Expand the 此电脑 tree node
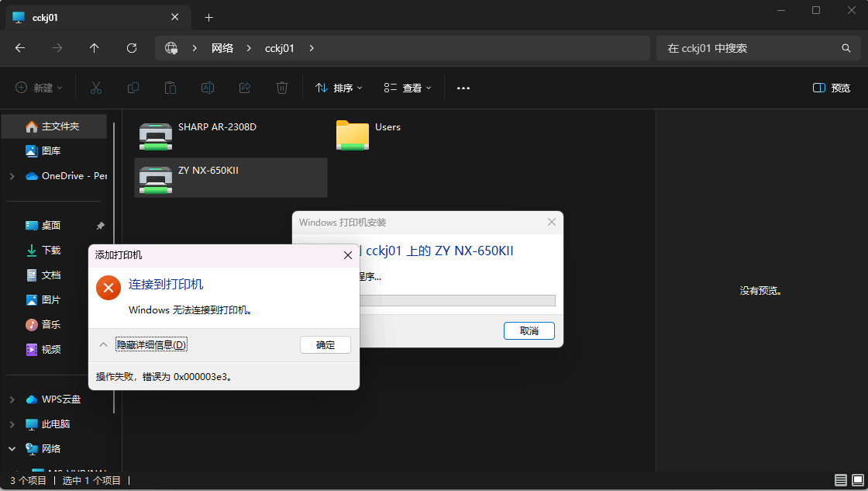 12,424
